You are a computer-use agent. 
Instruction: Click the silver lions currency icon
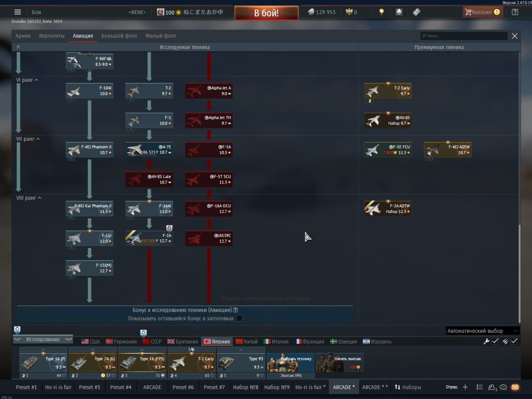click(x=311, y=12)
